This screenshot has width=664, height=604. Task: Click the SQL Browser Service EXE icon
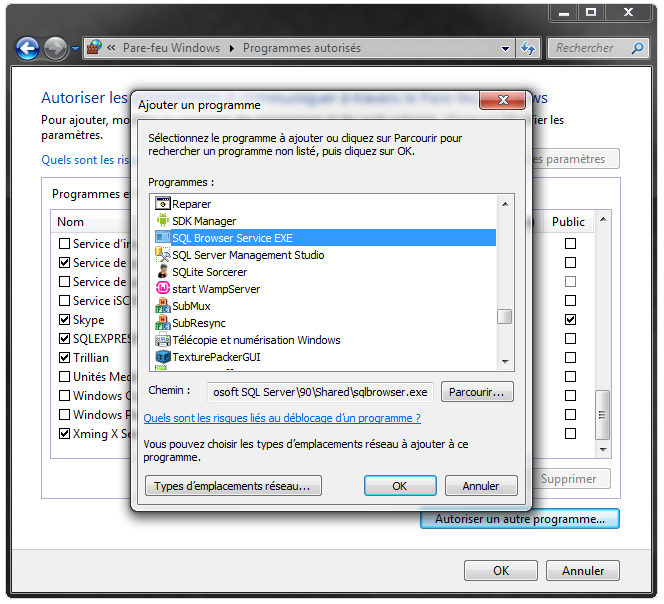(x=163, y=238)
